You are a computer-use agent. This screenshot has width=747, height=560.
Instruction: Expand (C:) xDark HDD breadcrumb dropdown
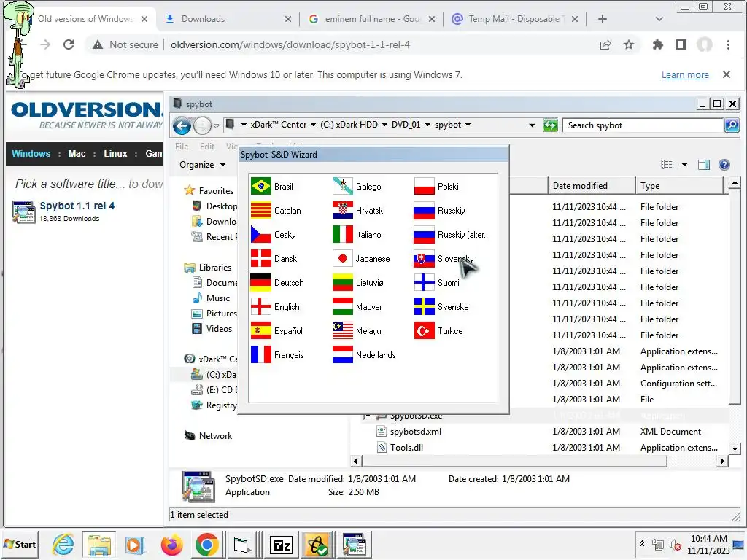(384, 125)
